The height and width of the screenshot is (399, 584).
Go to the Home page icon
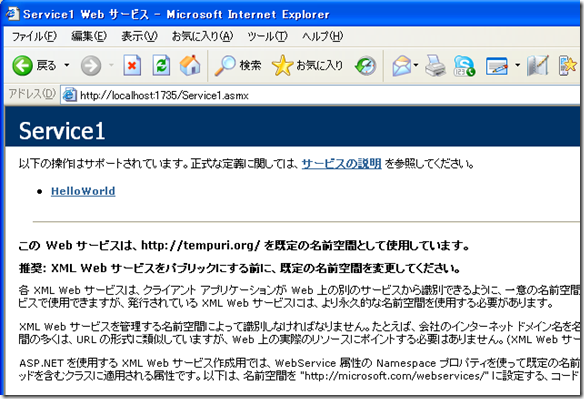click(190, 65)
